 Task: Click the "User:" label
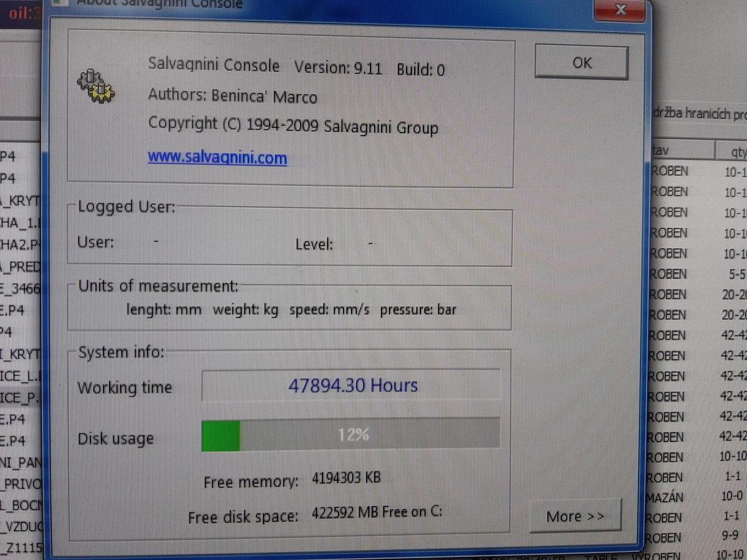96,242
